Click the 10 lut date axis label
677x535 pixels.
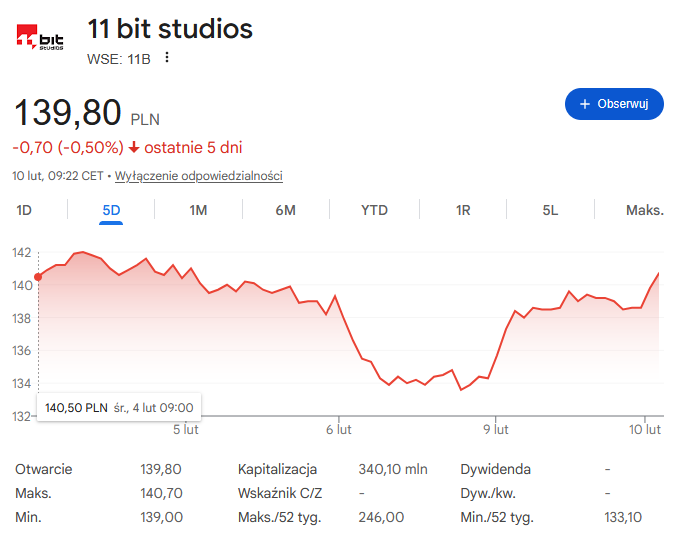[x=645, y=430]
